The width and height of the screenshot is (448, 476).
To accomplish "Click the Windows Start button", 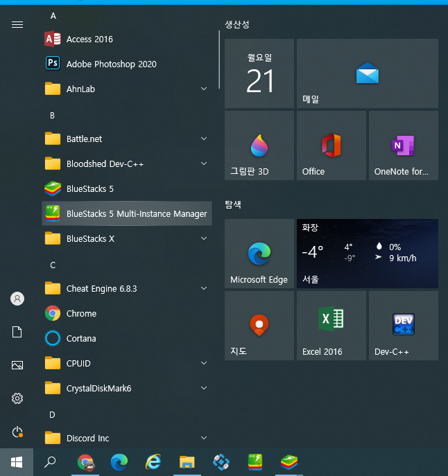I will 17,462.
